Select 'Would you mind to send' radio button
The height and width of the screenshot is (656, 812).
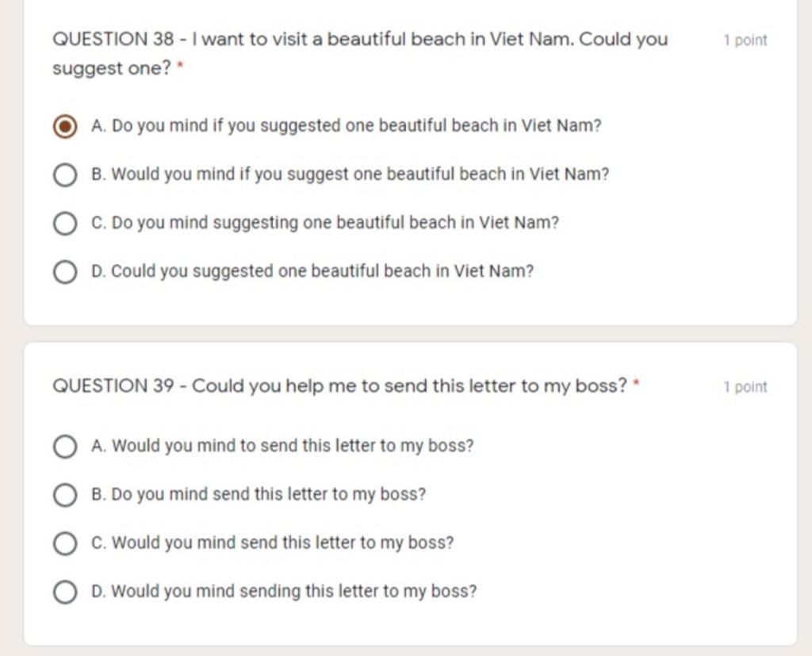[x=65, y=447]
